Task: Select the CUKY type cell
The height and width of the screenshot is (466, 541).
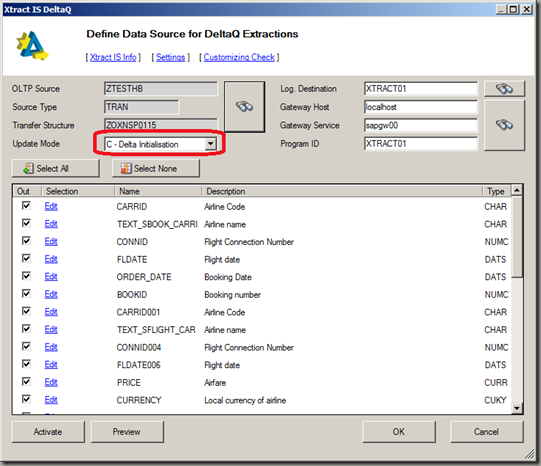Action: pos(495,400)
